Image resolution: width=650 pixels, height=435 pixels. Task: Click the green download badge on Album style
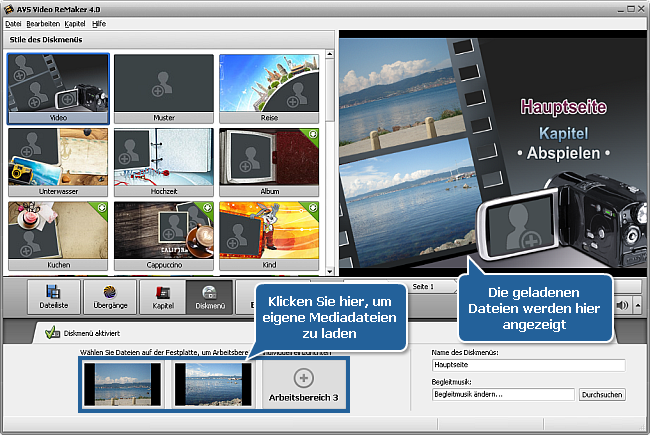tap(314, 134)
